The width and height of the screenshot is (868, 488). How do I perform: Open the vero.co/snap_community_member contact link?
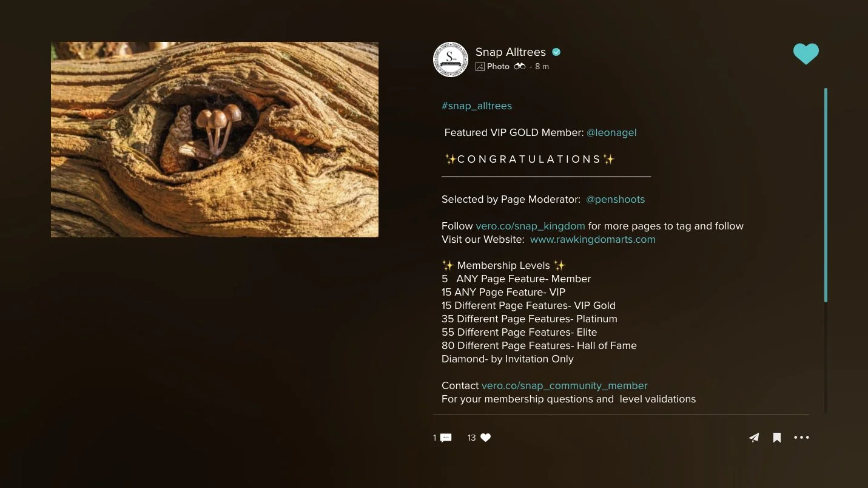click(564, 385)
